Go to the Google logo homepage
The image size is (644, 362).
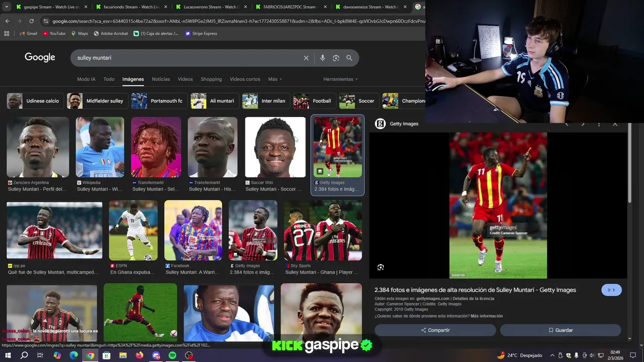40,57
